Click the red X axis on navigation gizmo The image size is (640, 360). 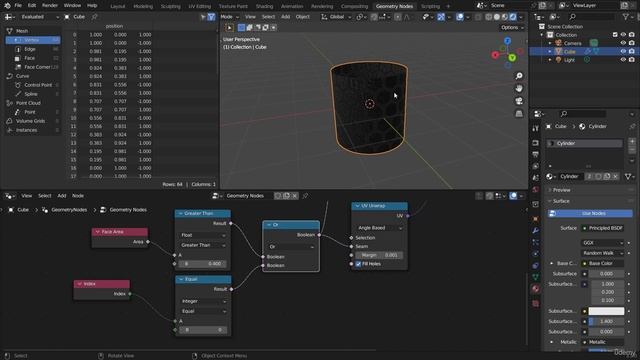tap(495, 55)
